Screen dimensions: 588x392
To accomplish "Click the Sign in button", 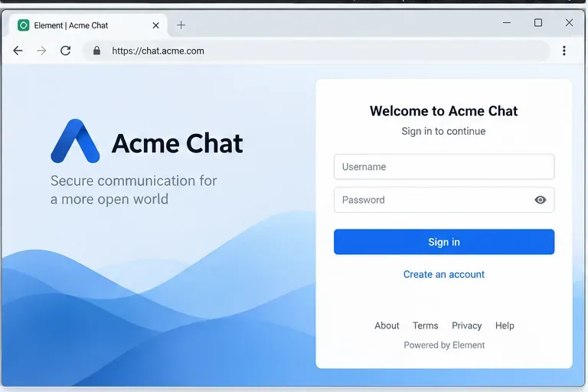I will [444, 242].
